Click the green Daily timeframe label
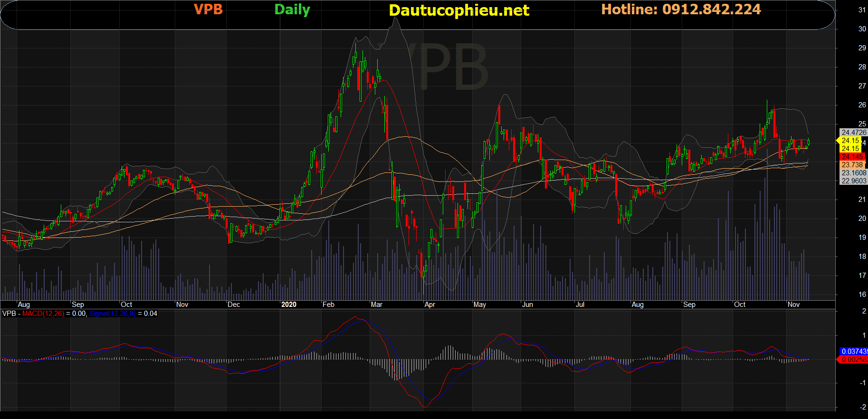 click(x=292, y=10)
